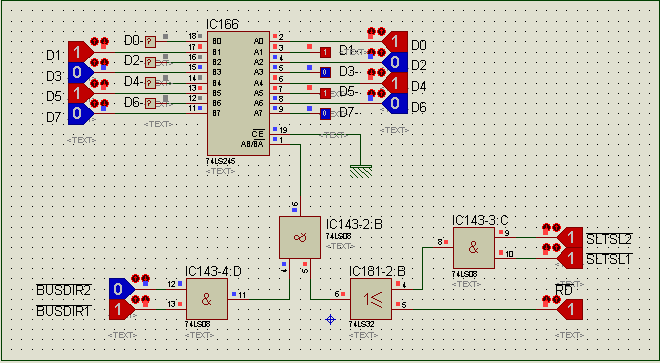This screenshot has width=660, height=363.
Task: Toggle the D3 logic state showing 0
Action: pos(81,72)
